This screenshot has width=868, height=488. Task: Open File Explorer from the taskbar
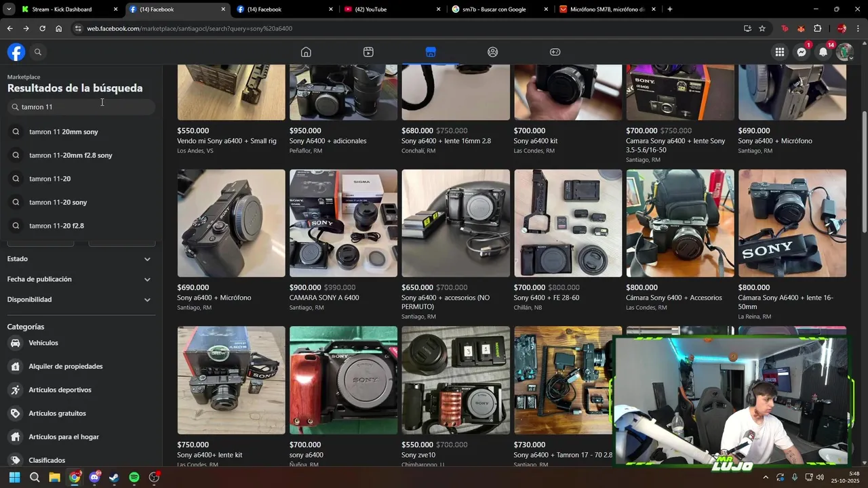[54, 477]
